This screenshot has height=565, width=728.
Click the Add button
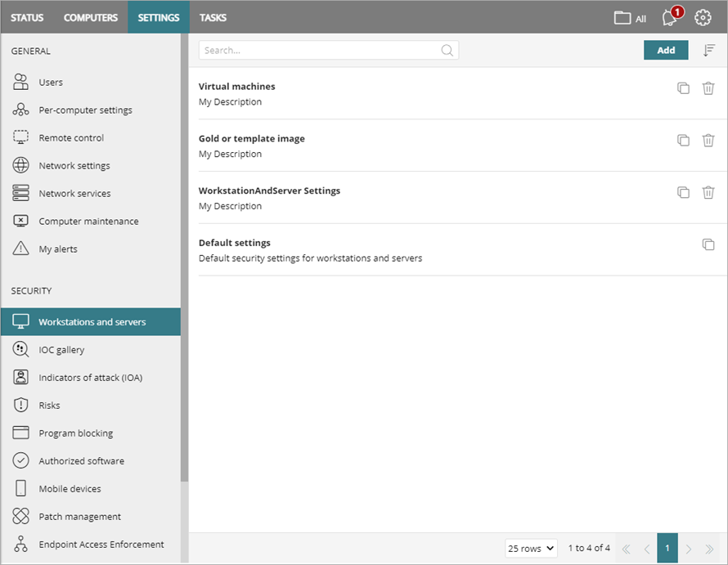point(665,50)
